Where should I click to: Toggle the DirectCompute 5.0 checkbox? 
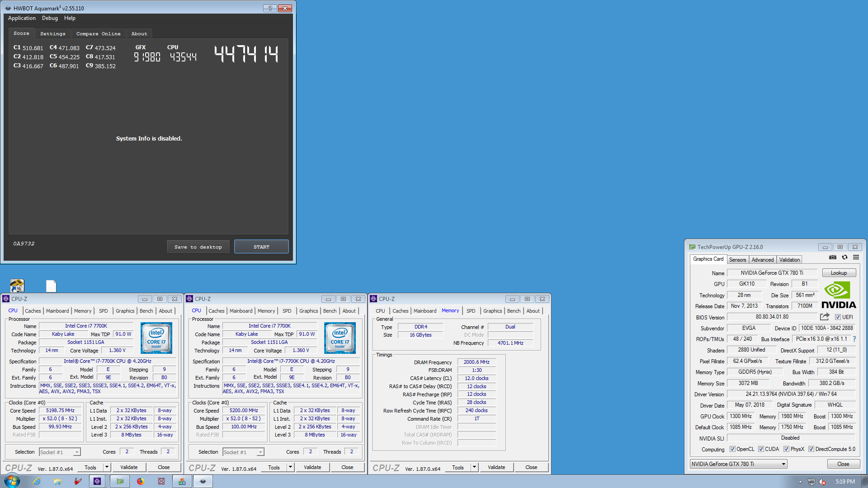(811, 449)
